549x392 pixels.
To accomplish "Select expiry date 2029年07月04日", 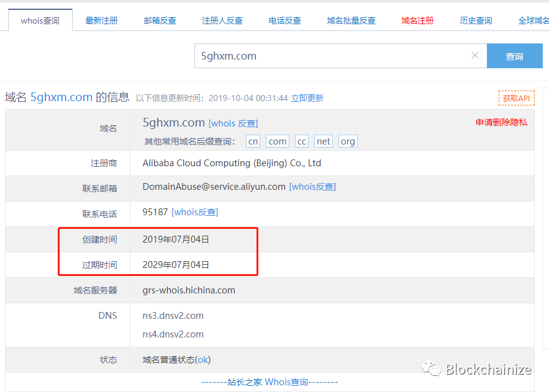I will [176, 265].
